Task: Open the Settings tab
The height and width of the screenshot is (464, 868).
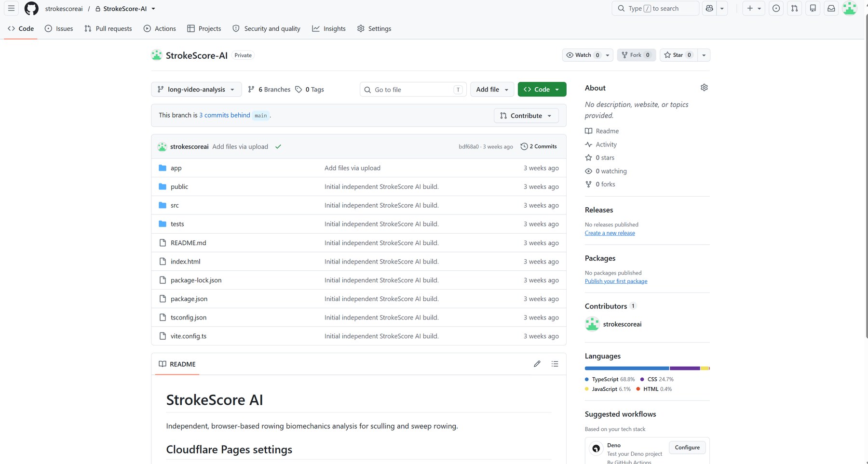Action: point(374,28)
